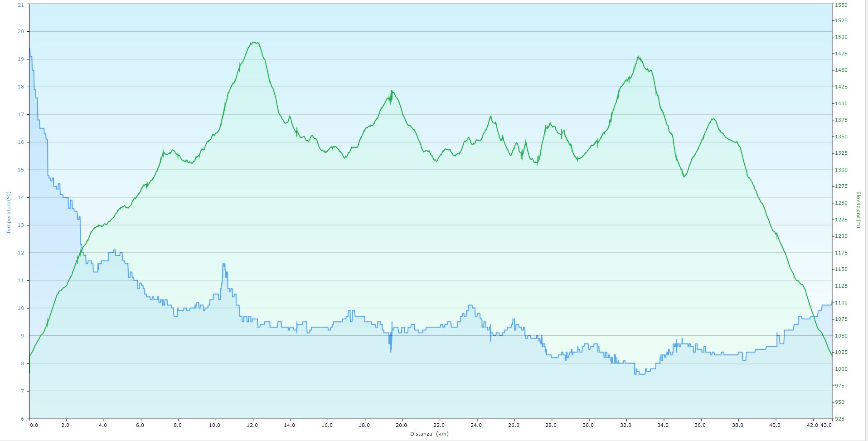Click the Elevazione(m) right axis title
This screenshot has height=441, width=868.
pos(858,210)
